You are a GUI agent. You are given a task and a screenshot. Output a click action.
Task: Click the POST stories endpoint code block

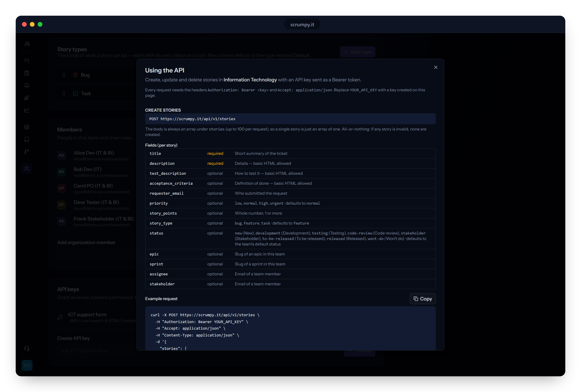(x=290, y=119)
